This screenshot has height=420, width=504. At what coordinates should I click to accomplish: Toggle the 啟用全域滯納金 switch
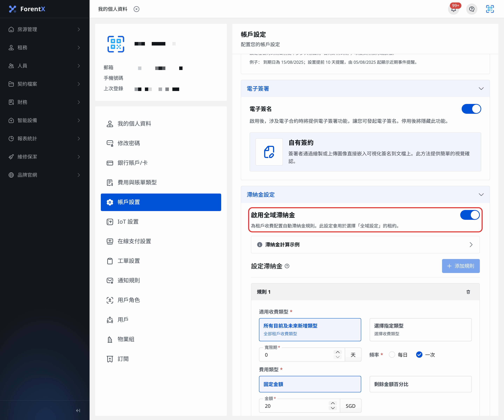pos(470,215)
